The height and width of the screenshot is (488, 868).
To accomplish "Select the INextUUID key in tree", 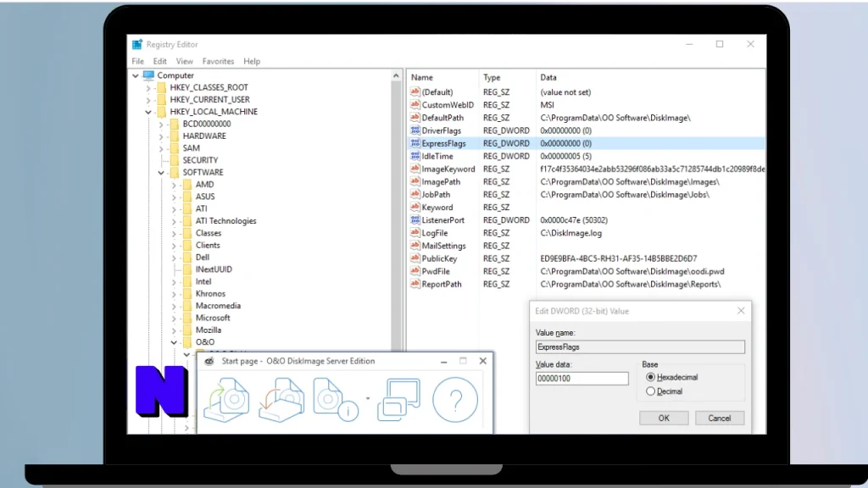I will point(214,269).
